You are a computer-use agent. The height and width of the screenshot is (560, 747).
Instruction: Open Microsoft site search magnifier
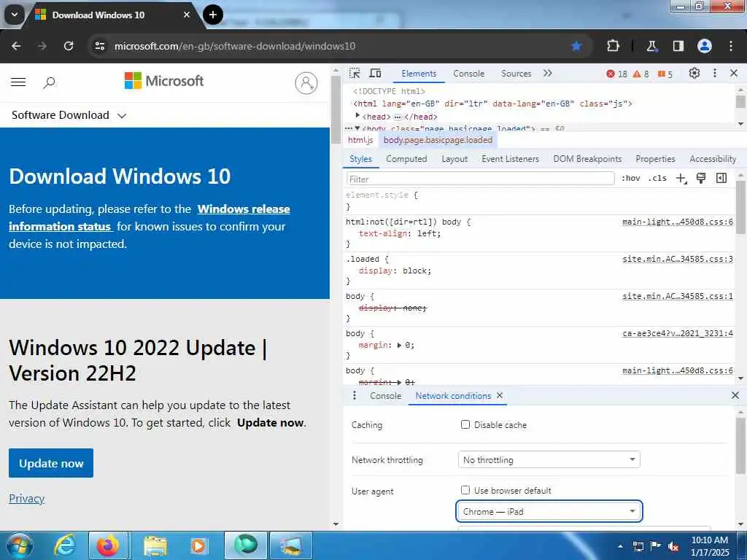(x=49, y=83)
